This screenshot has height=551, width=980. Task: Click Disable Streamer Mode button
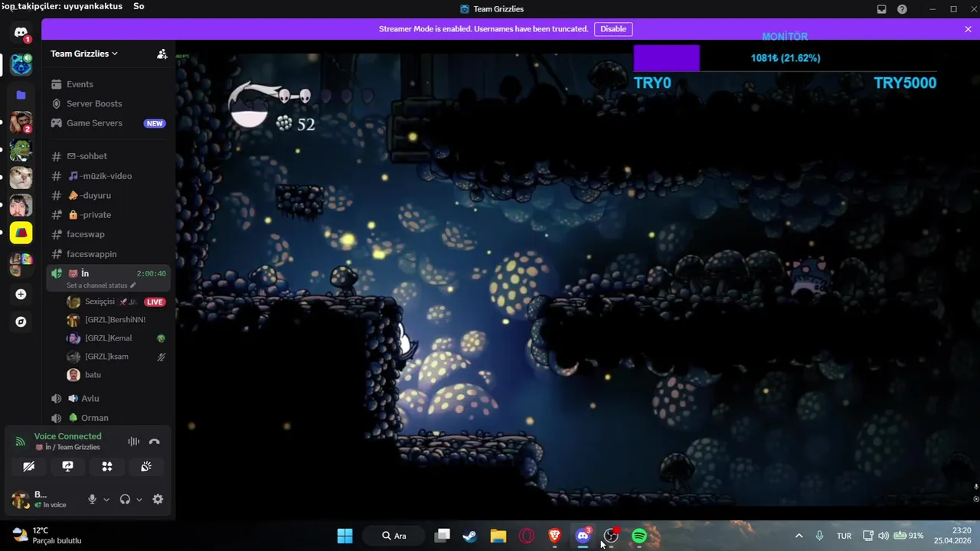click(x=613, y=29)
